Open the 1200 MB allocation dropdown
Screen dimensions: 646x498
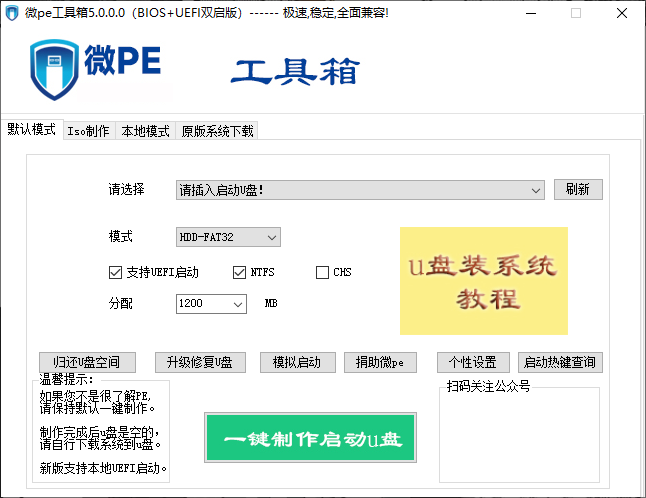tap(211, 304)
